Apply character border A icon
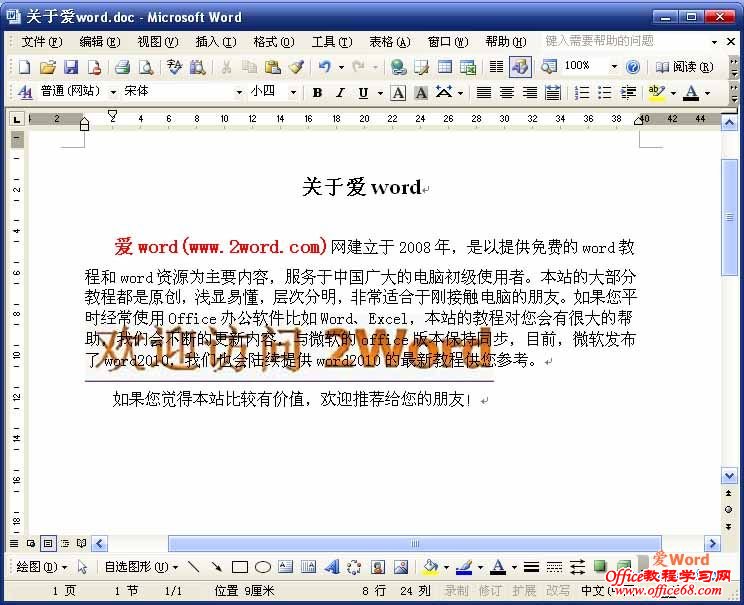The width and height of the screenshot is (744, 605). click(398, 93)
